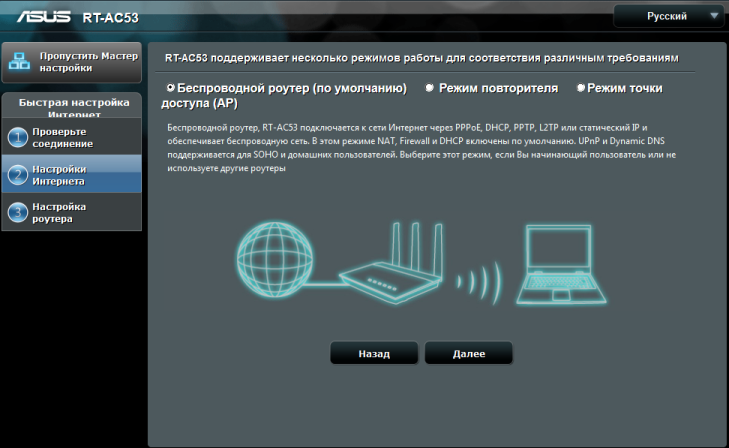This screenshot has height=448, width=729.
Task: Click the globe illustration in the diagram
Action: click(274, 260)
